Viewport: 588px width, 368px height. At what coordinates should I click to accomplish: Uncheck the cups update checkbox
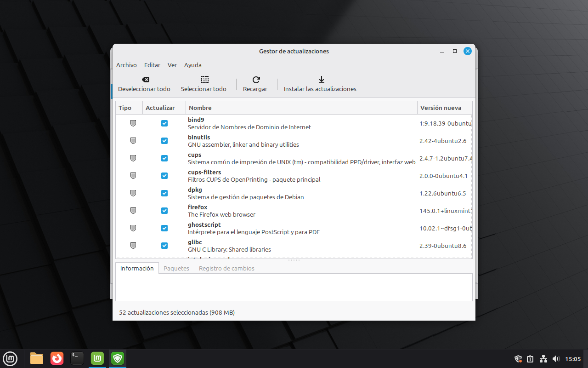tap(164, 158)
